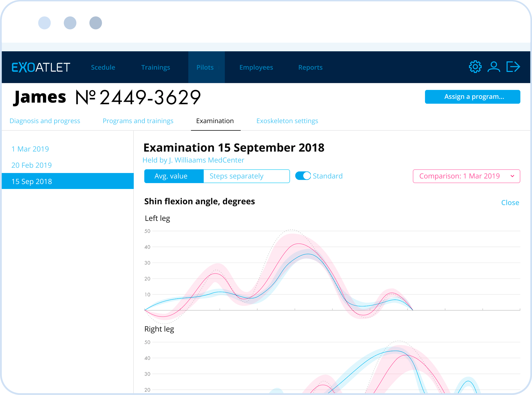
Task: Open the Exoskeleton settings tab
Action: point(287,121)
